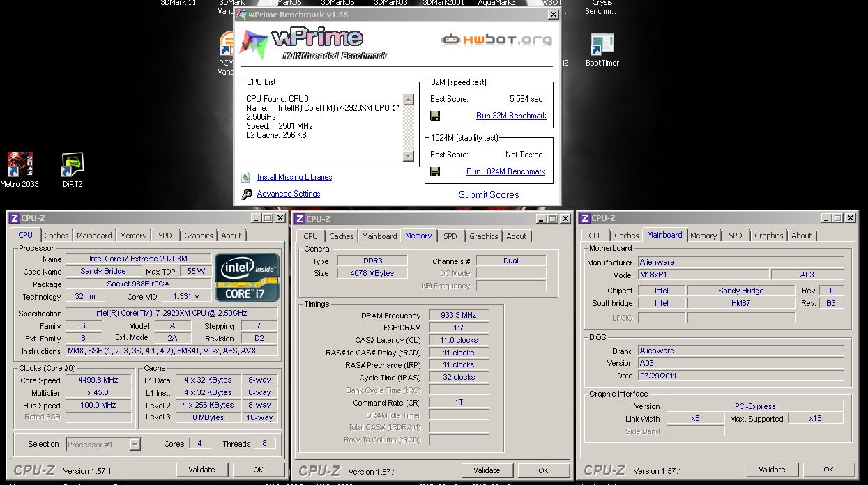This screenshot has height=485, width=868.
Task: Click title bar icon of CPU-Z window showing Timings
Action: (299, 218)
